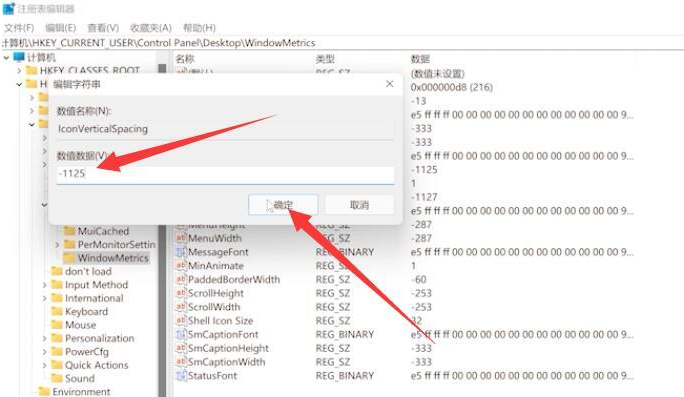Expand the Personalization key
The height and width of the screenshot is (397, 684).
(x=44, y=339)
